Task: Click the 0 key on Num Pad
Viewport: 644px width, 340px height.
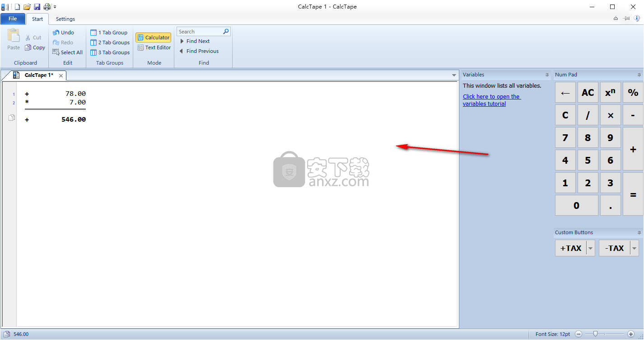Action: click(x=576, y=205)
